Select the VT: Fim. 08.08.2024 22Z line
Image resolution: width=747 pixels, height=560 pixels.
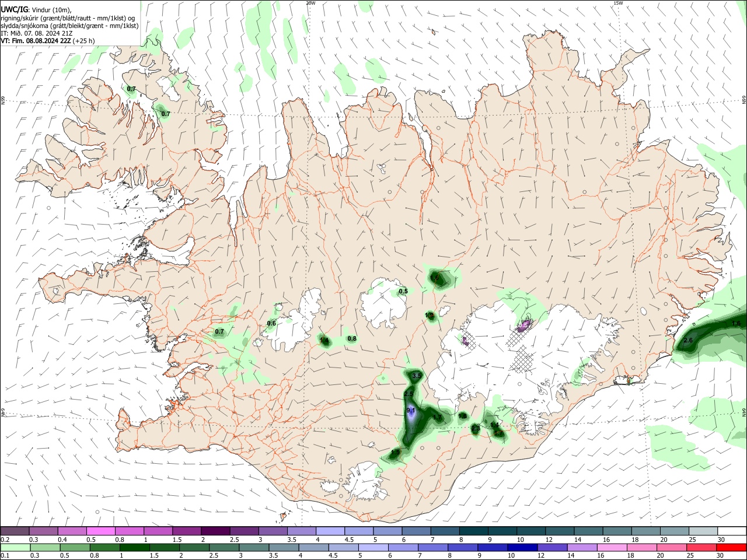36,41
